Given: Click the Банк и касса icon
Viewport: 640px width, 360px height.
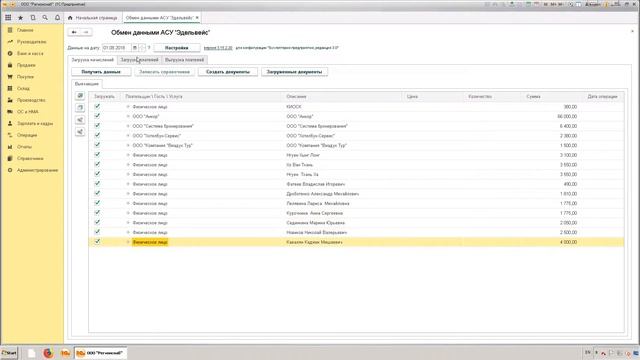Looking at the screenshot, I should click(10, 53).
